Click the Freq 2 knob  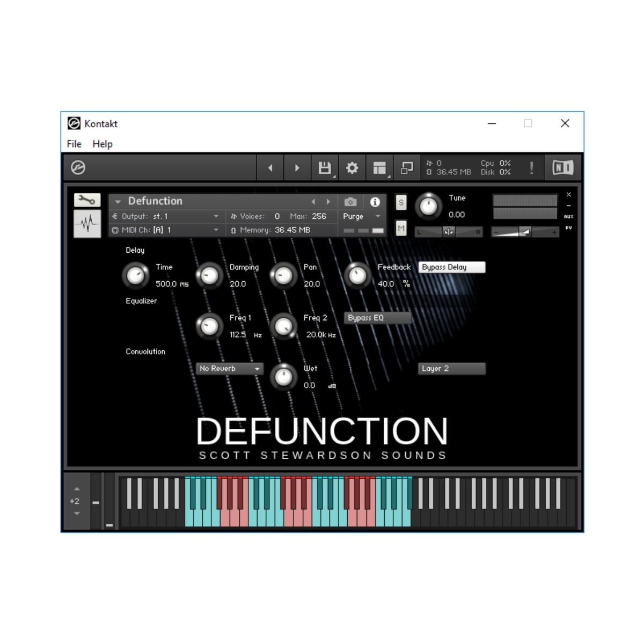(x=283, y=326)
